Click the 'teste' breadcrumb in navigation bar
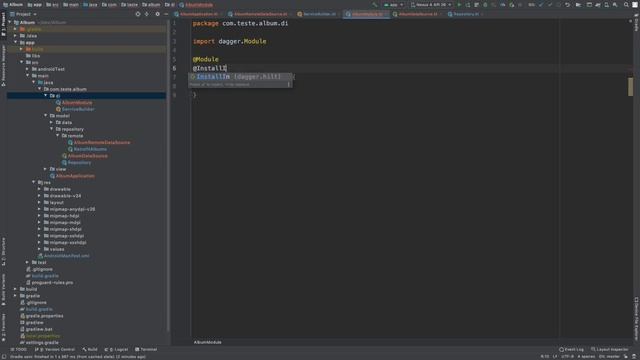The height and width of the screenshot is (360, 640). click(x=129, y=5)
